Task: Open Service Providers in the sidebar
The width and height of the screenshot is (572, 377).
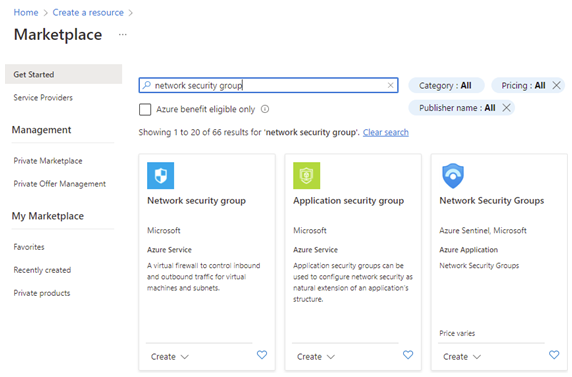Action: tap(43, 97)
